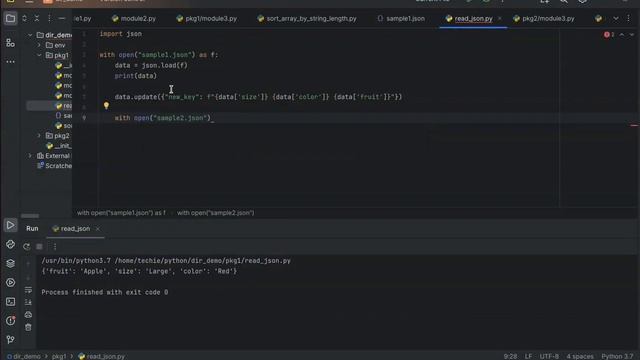
Task: Open the editor tabs overflow dropdown
Action: [616, 18]
